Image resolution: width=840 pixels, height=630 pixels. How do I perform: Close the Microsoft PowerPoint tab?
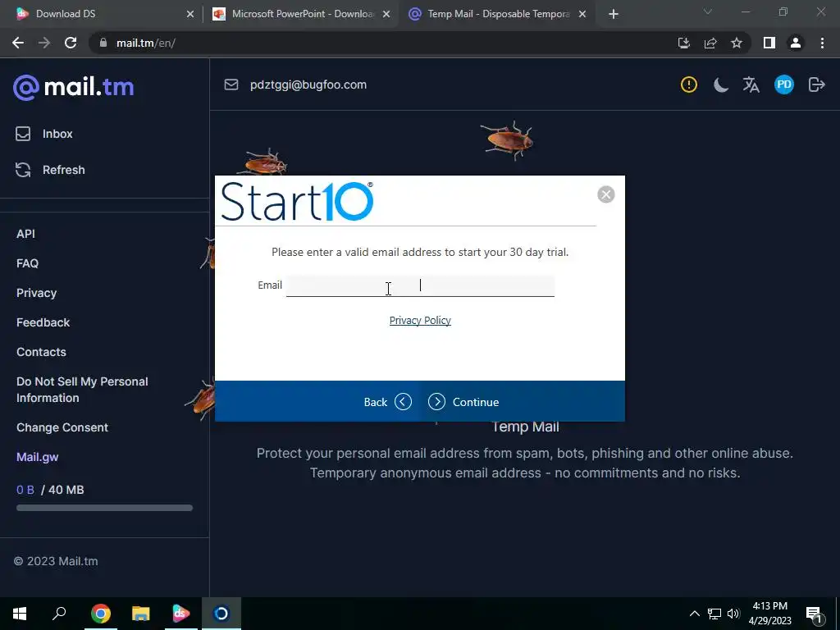[386, 15]
